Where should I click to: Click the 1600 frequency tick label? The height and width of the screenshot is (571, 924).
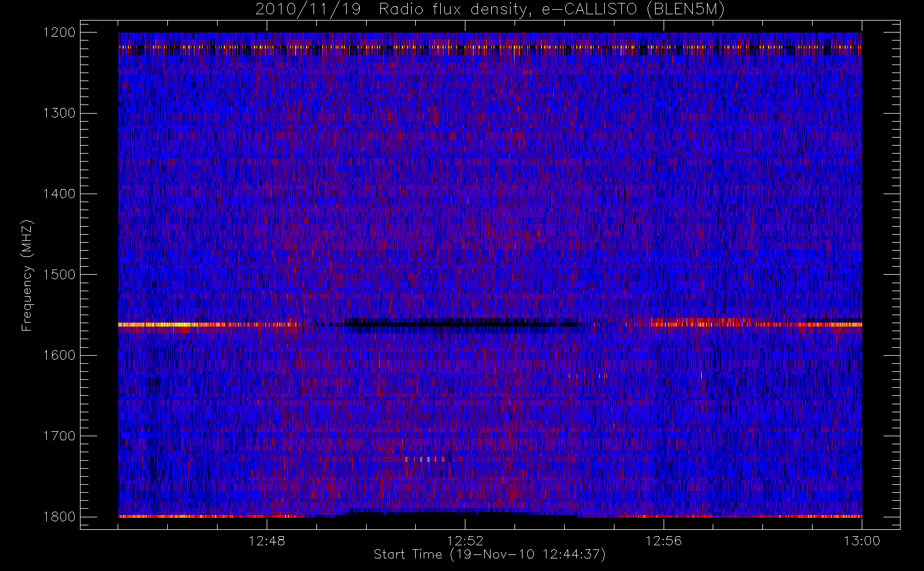(59, 355)
